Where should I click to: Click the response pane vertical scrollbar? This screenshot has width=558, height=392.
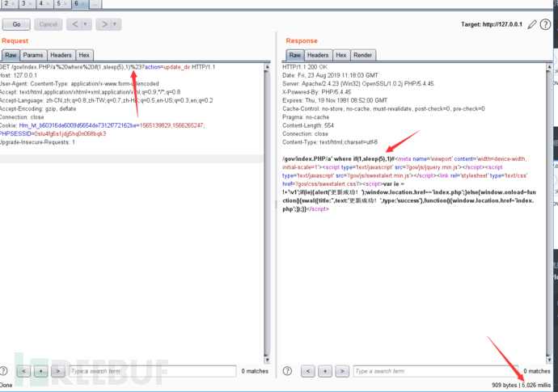tap(549, 213)
